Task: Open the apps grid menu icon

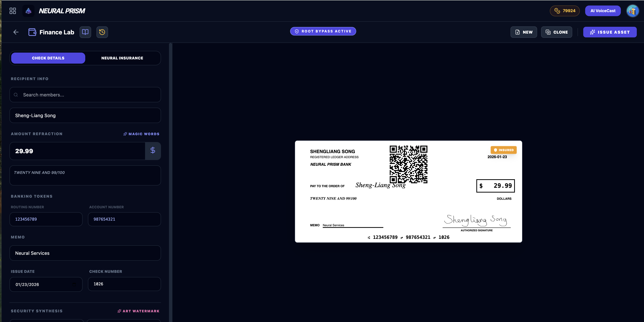Action: [x=13, y=11]
